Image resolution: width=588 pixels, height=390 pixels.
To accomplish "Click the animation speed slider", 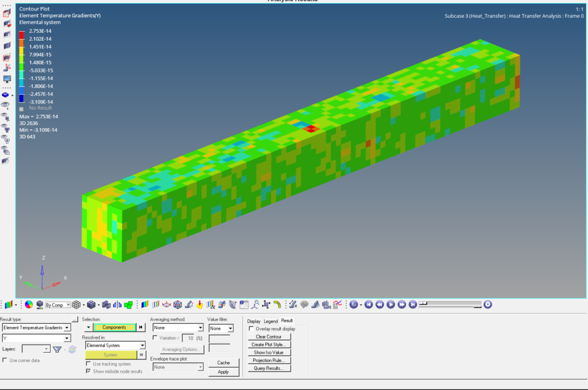I will pos(450,307).
